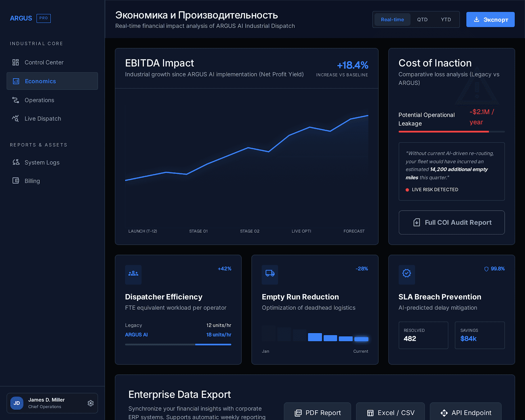The image size is (525, 420).
Task: Click the -$2.1M / year value
Action: point(482,117)
